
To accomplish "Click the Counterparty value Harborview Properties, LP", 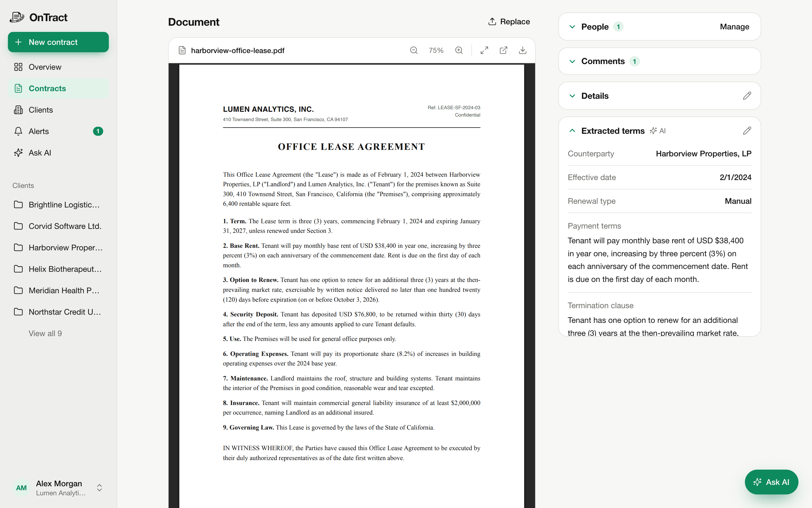I will tap(703, 154).
